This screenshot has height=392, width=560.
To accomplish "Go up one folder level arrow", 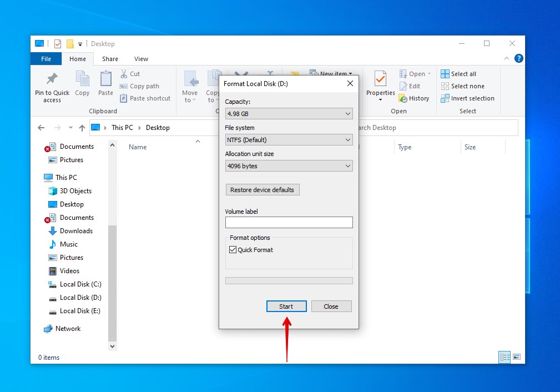I will (x=82, y=128).
